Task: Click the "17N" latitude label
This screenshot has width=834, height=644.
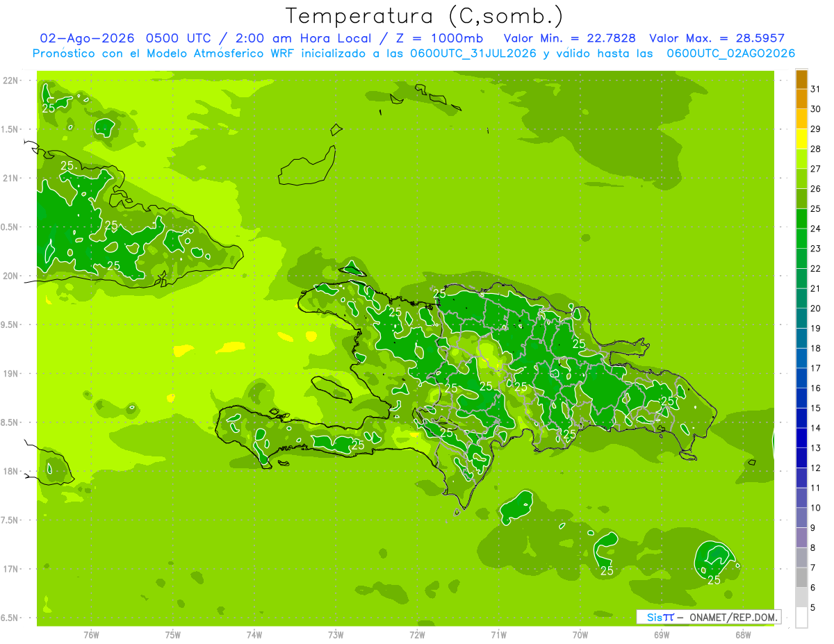Action: coord(10,569)
